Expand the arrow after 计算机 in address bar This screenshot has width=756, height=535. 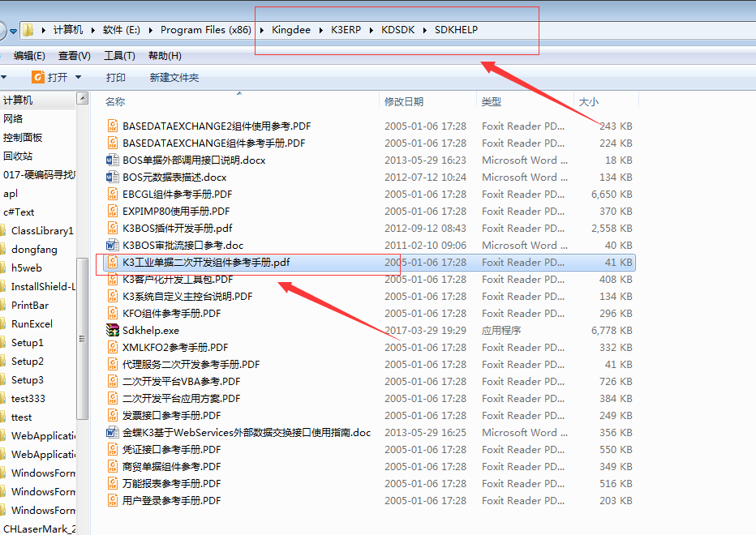(x=93, y=30)
